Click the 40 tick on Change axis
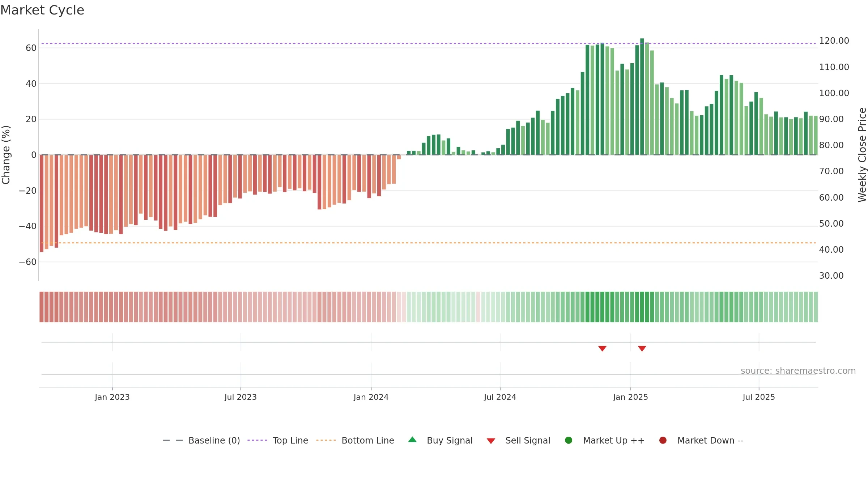 pos(31,84)
